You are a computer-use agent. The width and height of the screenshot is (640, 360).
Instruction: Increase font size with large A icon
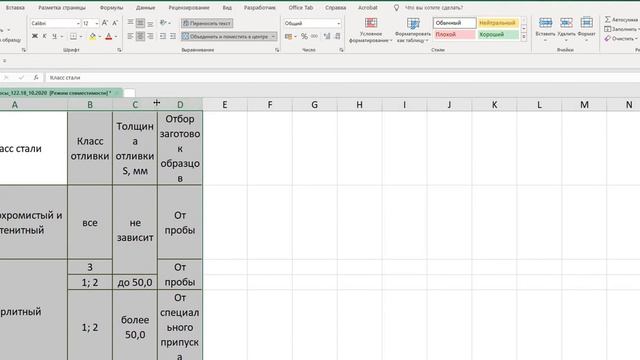coord(105,23)
